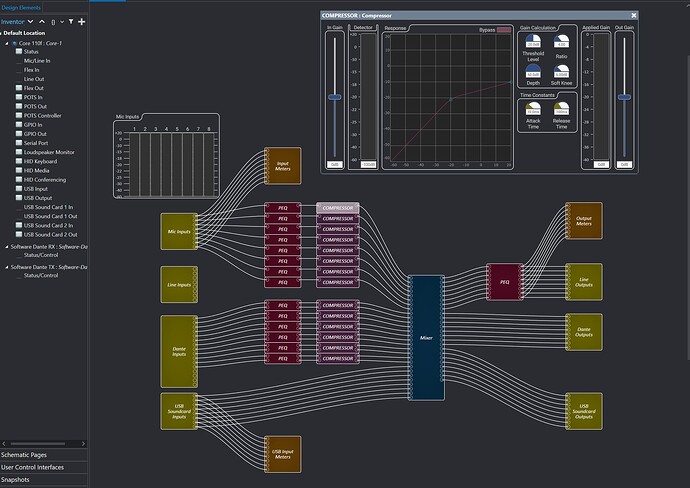Click the Status component icon under Core 110f
690x488 pixels.
click(x=19, y=51)
